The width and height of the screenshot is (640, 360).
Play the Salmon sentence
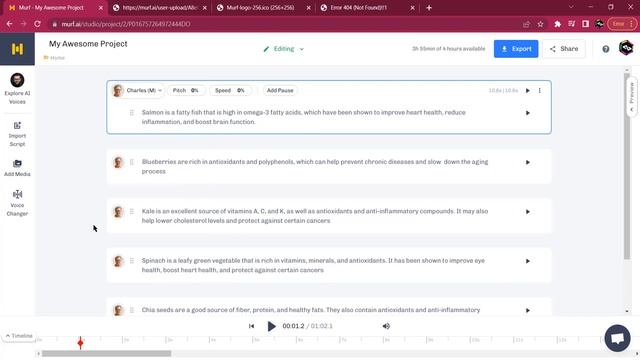[527, 113]
